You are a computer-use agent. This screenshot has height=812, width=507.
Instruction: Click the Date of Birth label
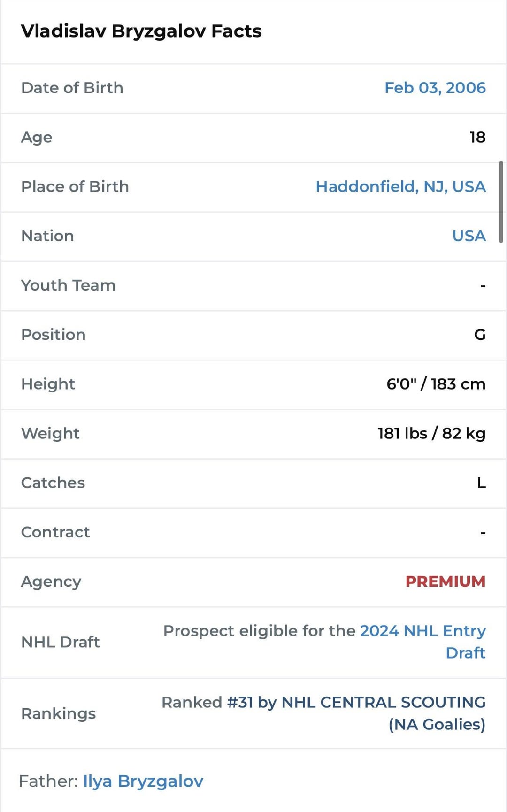72,88
